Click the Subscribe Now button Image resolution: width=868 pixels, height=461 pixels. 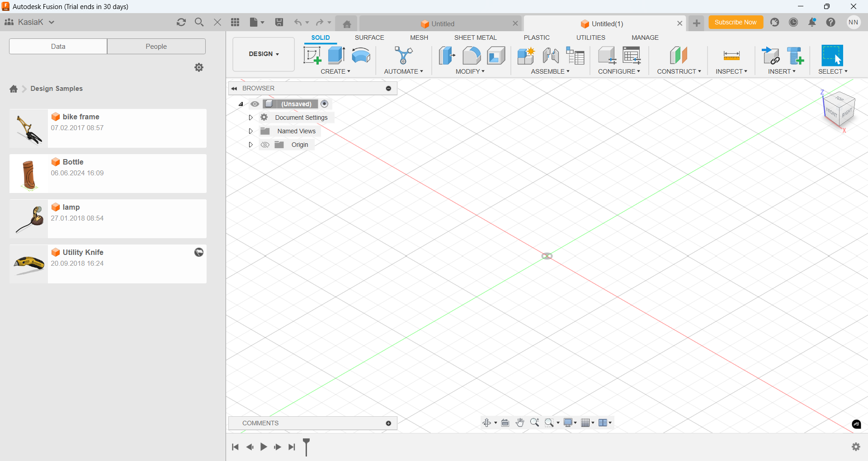tap(736, 22)
